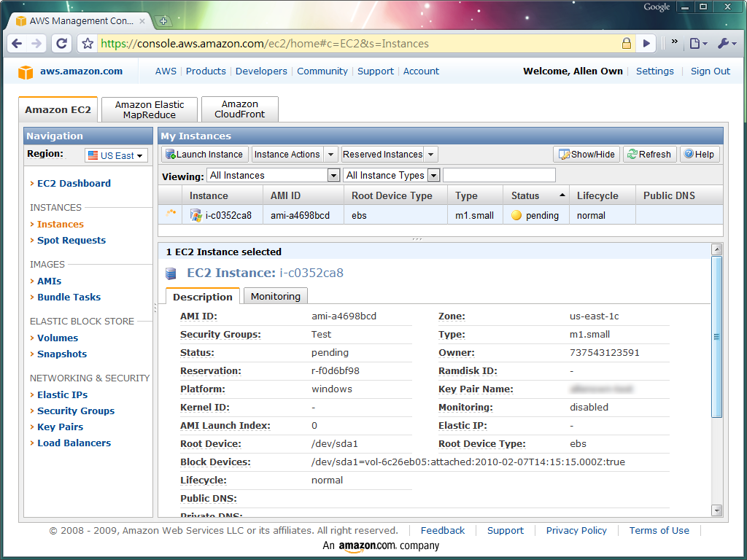
Task: Click the Instance Actions button
Action: click(x=287, y=155)
